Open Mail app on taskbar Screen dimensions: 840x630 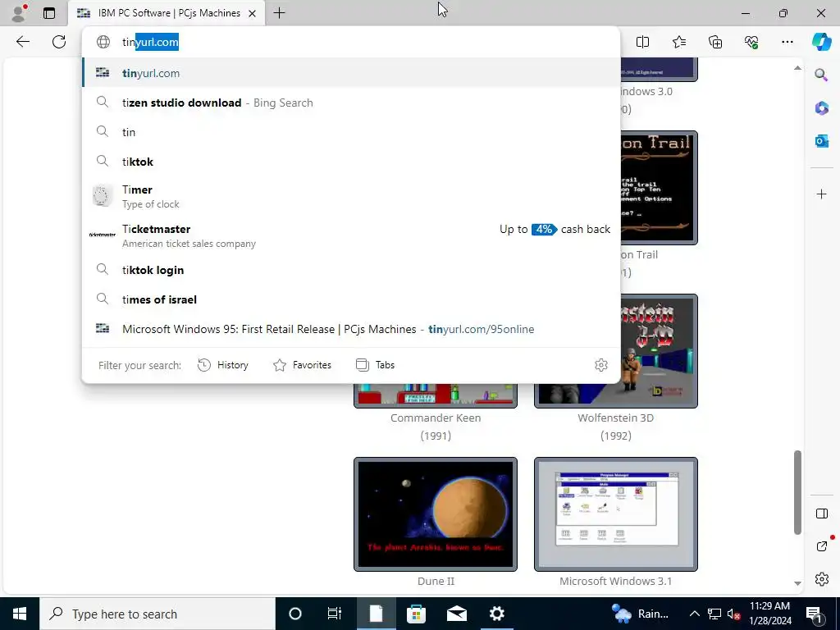coord(456,614)
